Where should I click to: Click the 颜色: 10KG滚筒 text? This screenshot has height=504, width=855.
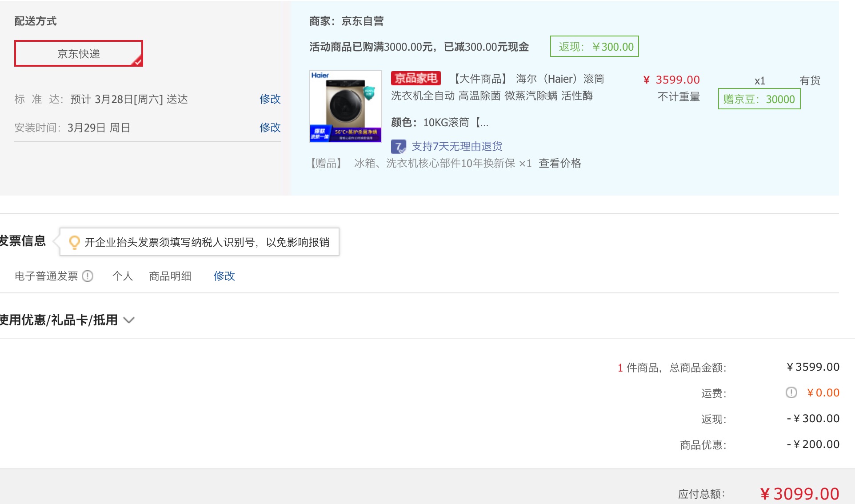click(439, 123)
